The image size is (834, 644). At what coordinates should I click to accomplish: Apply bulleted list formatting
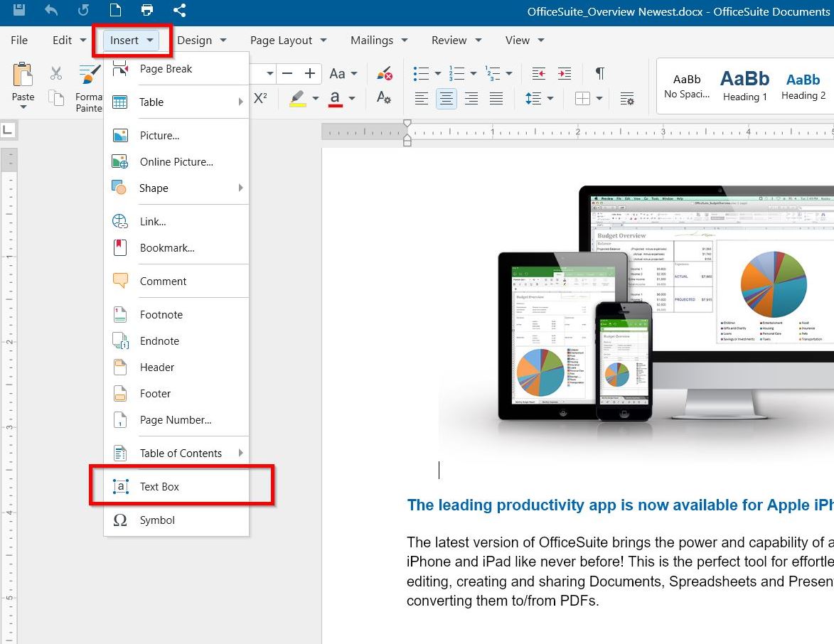pyautogui.click(x=421, y=73)
